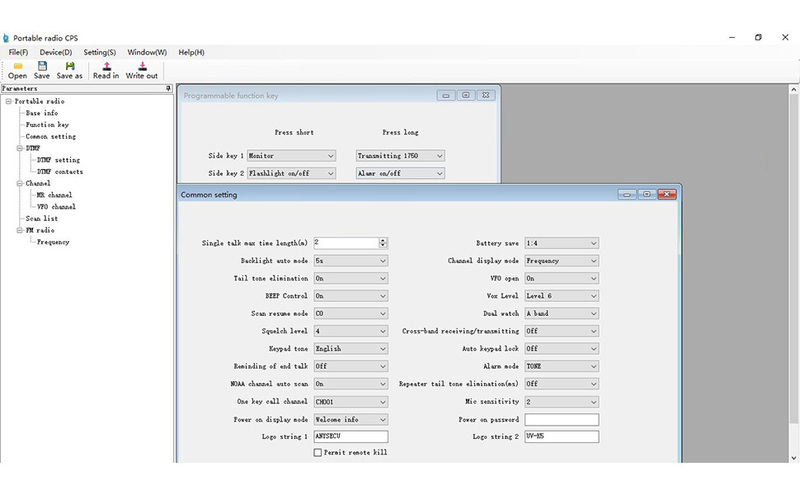Open Mic sensitivity dropdown
The image size is (800, 495).
(x=562, y=402)
